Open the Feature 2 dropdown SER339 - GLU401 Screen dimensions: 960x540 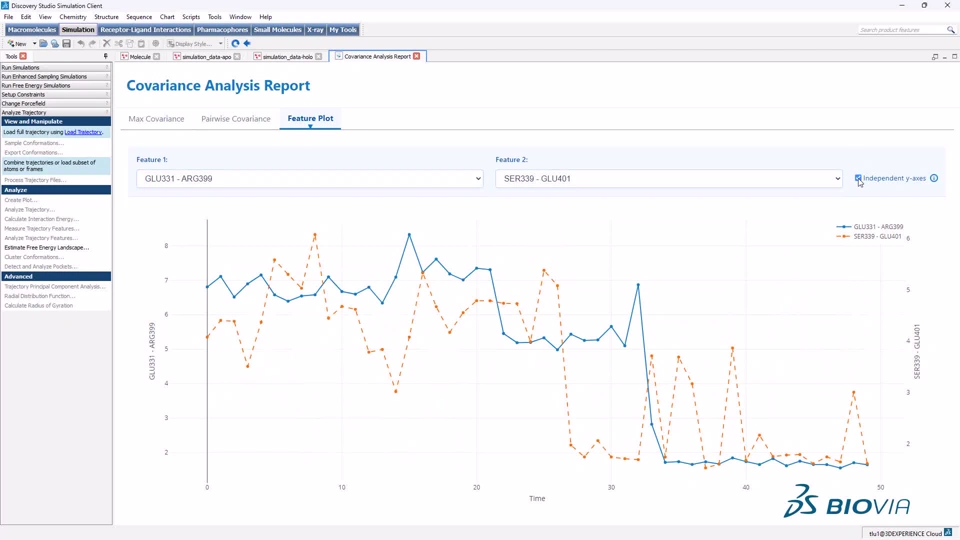[669, 179]
